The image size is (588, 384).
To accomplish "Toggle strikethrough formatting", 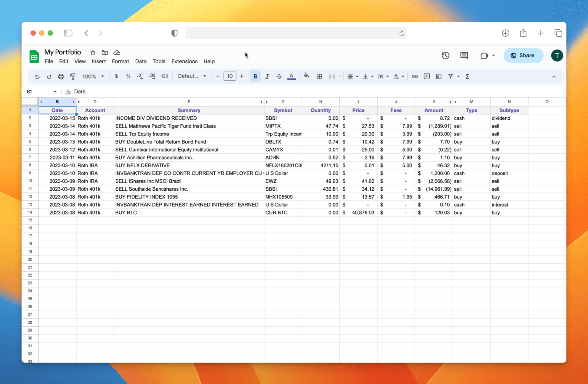I will tap(279, 76).
